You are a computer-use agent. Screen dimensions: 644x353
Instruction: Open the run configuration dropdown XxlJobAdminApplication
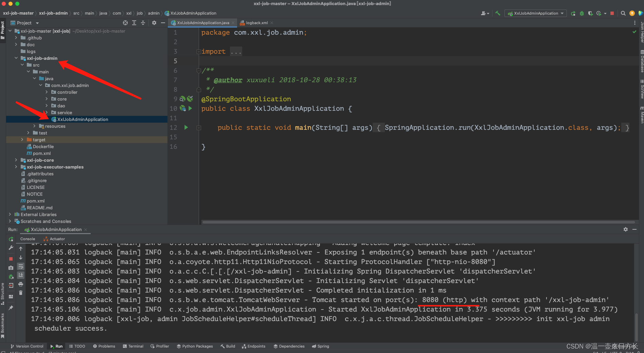pos(536,13)
